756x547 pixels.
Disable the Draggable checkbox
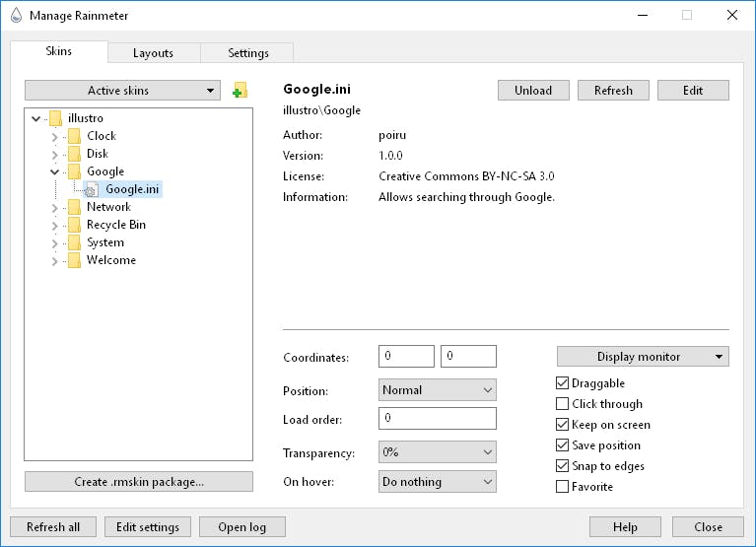[563, 383]
